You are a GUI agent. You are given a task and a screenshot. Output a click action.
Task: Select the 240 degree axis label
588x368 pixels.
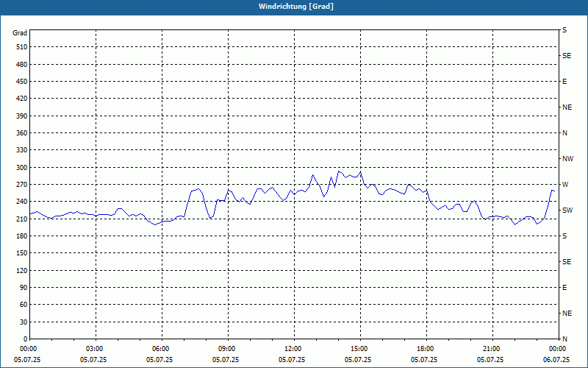pos(22,201)
